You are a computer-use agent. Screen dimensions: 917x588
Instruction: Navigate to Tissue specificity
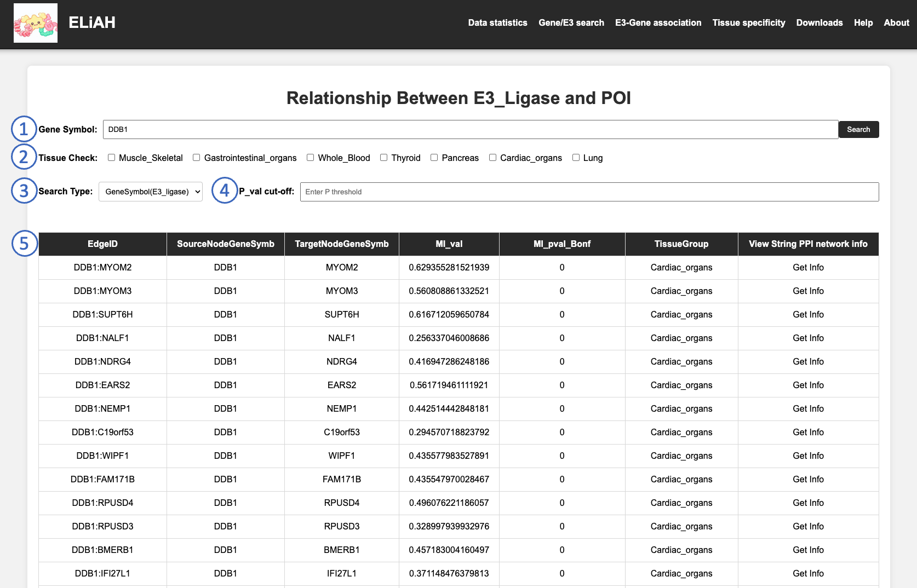coord(749,22)
